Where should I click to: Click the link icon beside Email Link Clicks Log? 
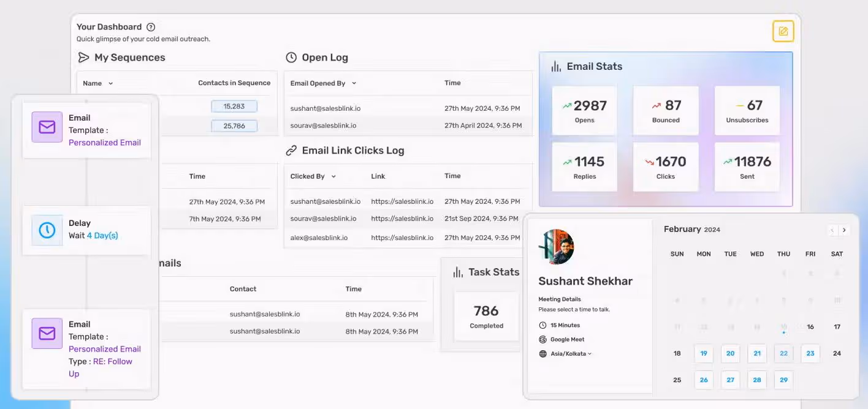point(291,150)
